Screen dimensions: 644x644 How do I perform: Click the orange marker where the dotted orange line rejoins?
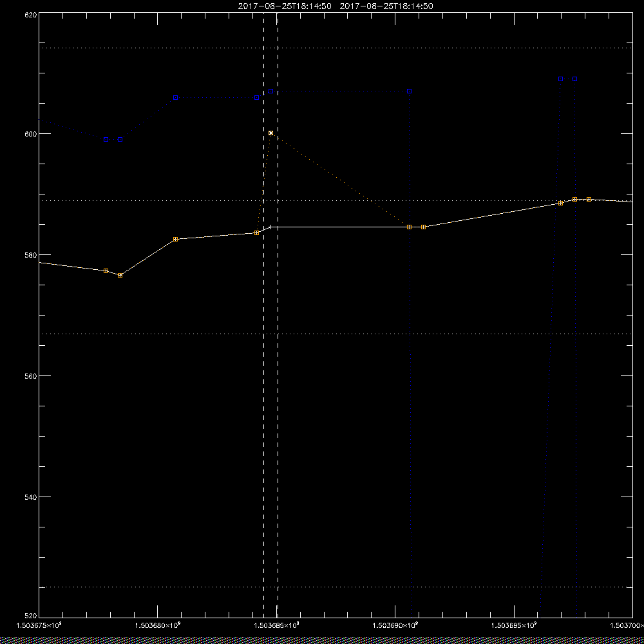(x=409, y=227)
